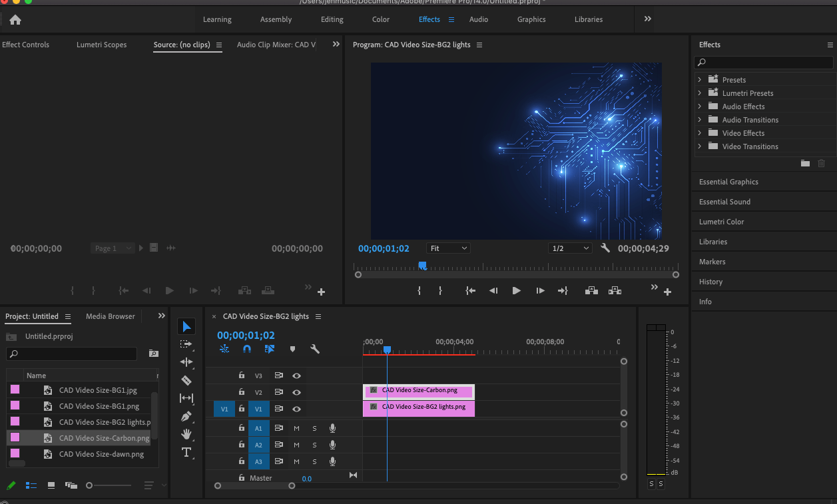Open the Fit zoom level dropdown
The width and height of the screenshot is (837, 504).
(x=448, y=248)
